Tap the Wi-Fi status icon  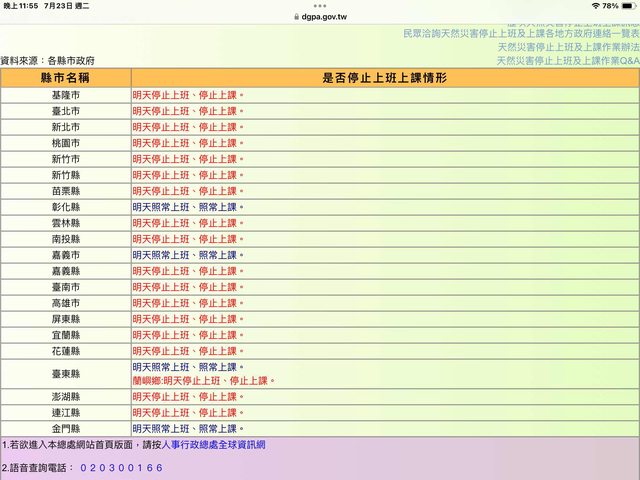[594, 6]
